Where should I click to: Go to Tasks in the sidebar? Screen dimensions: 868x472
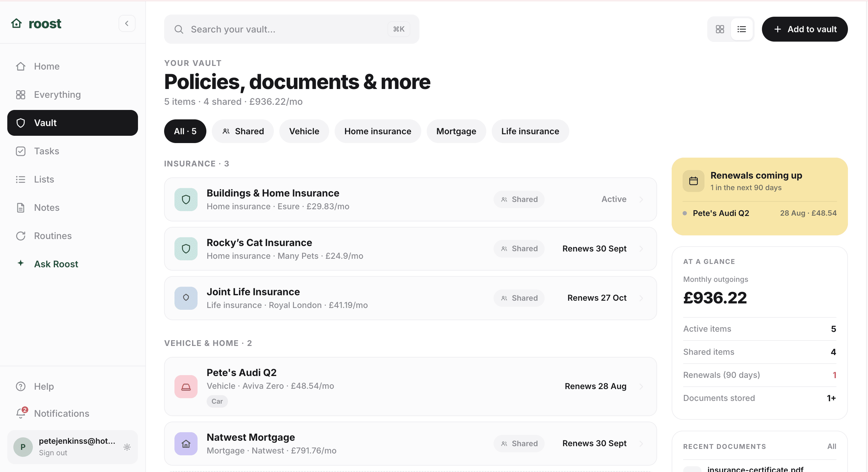(x=72, y=151)
